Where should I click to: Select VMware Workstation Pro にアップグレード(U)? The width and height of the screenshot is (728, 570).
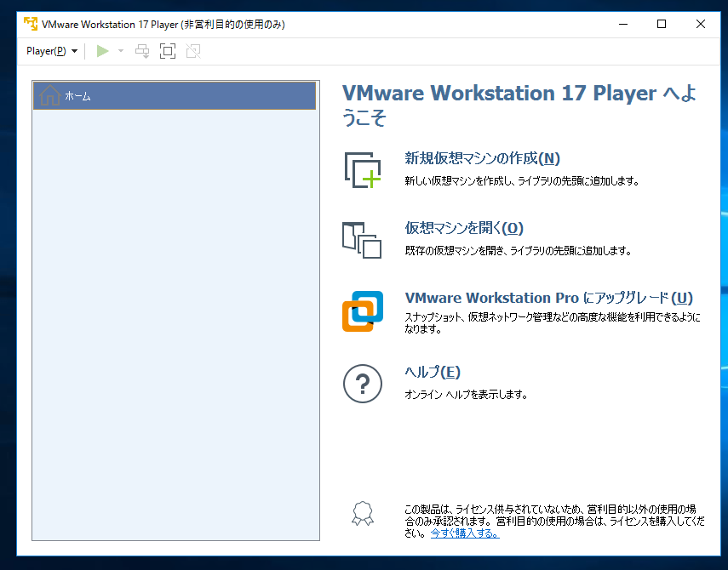[549, 298]
